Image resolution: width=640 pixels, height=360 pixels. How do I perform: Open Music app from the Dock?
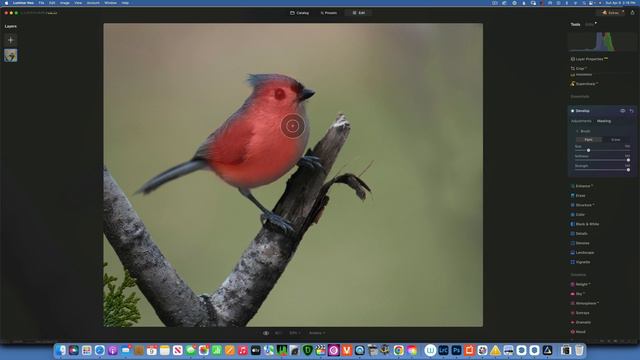[x=242, y=350]
